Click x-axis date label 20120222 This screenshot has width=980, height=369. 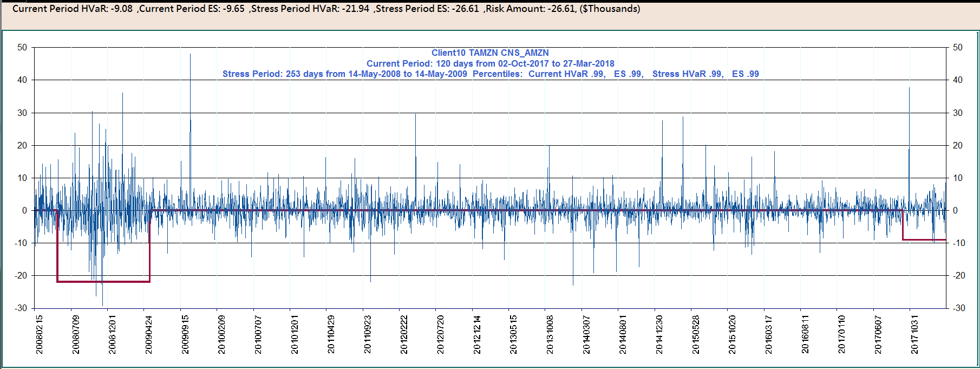point(404,335)
